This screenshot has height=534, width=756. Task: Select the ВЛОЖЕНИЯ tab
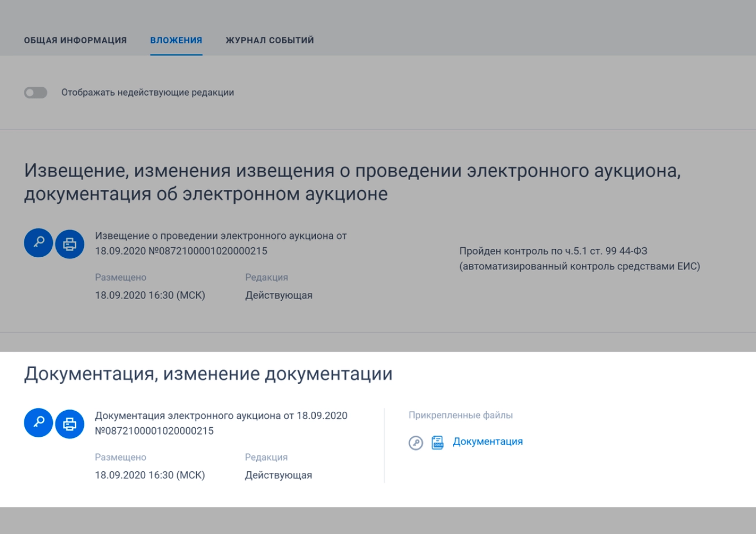point(176,39)
